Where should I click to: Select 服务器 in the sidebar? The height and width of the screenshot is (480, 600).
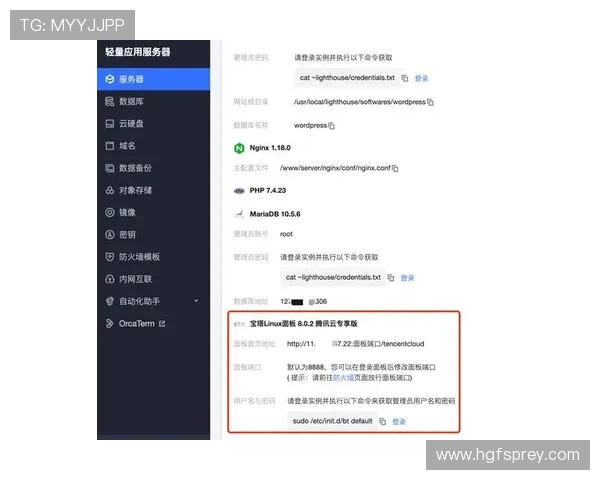click(153, 79)
